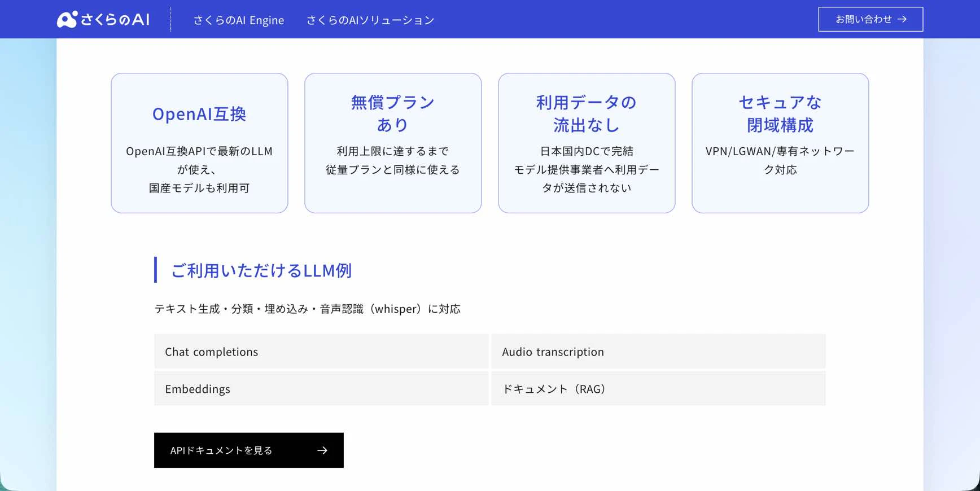
Task: Click the 日本国内DCで完結 text
Action: (587, 151)
